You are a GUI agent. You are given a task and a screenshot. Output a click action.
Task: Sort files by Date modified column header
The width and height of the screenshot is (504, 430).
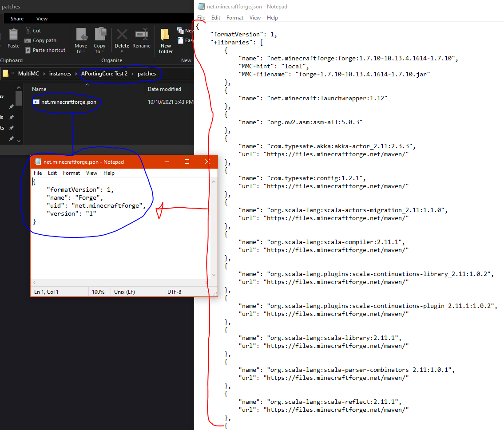click(x=164, y=89)
